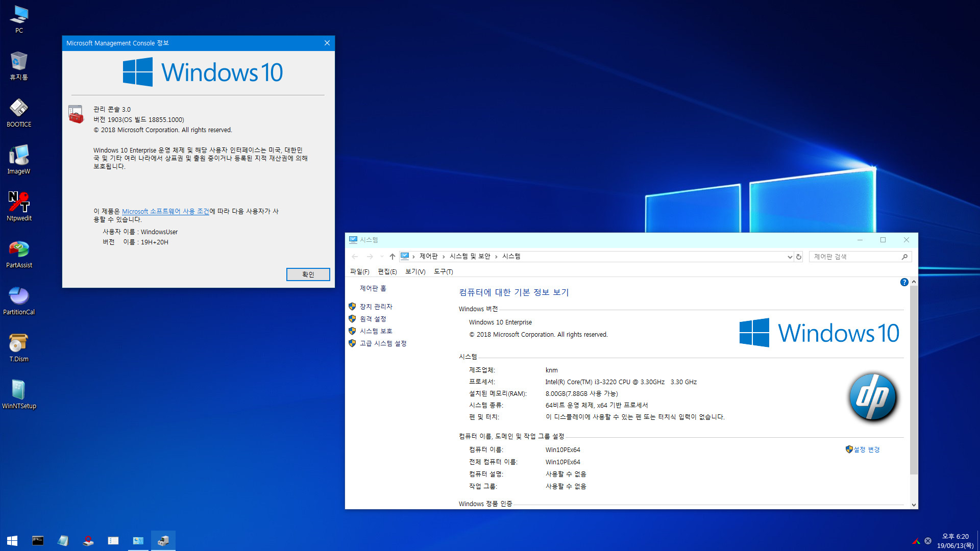Image resolution: width=980 pixels, height=551 pixels.
Task: Open 장치 관리자 link
Action: [x=376, y=307]
